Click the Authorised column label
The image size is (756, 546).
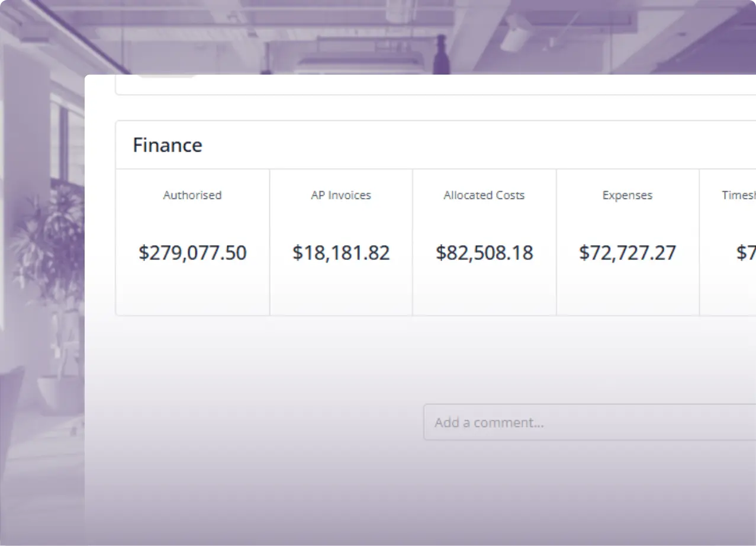point(192,195)
